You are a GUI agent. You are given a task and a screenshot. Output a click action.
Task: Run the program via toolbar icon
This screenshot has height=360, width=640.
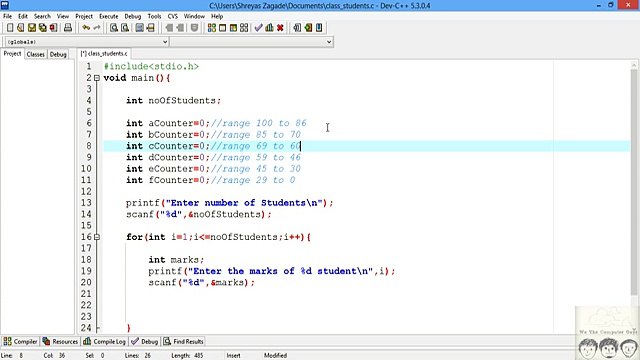point(222,28)
